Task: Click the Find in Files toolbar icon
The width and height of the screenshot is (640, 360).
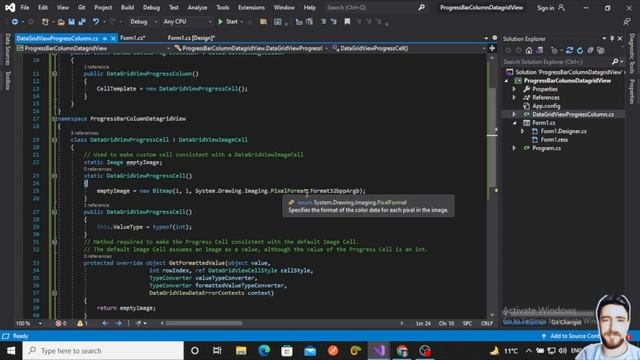Action: (x=264, y=22)
